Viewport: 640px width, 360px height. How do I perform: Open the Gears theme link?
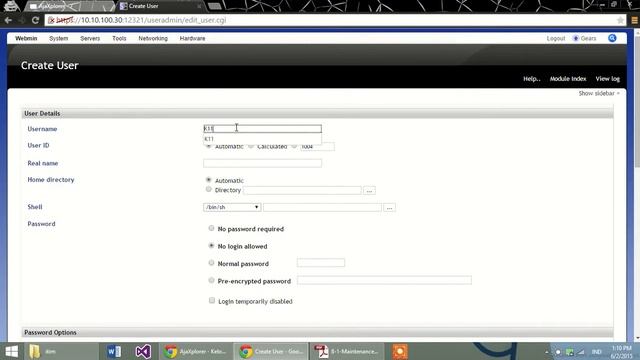(584, 38)
